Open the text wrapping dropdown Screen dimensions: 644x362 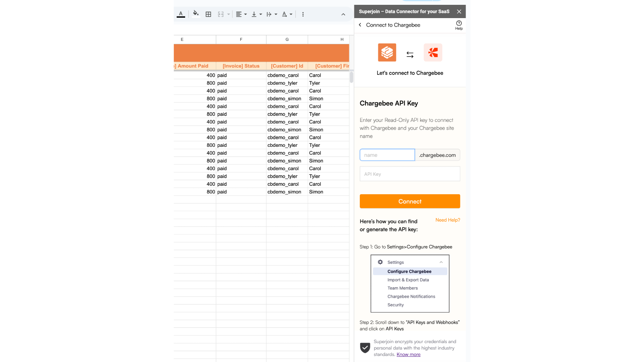(x=272, y=14)
